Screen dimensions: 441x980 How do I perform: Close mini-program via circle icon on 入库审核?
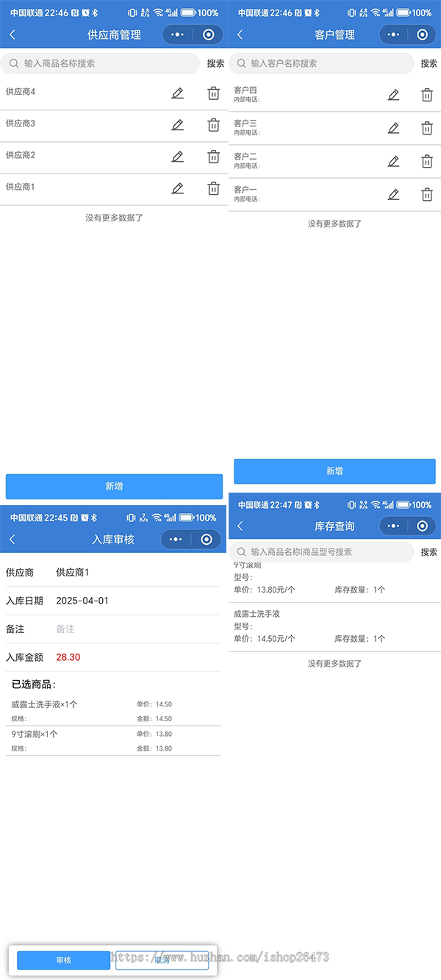pos(207,540)
